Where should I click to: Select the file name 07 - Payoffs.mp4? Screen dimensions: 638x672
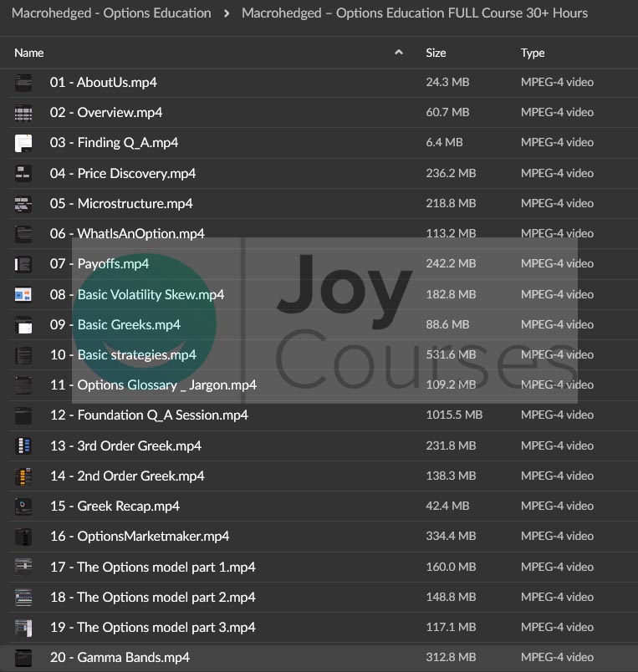tap(100, 264)
